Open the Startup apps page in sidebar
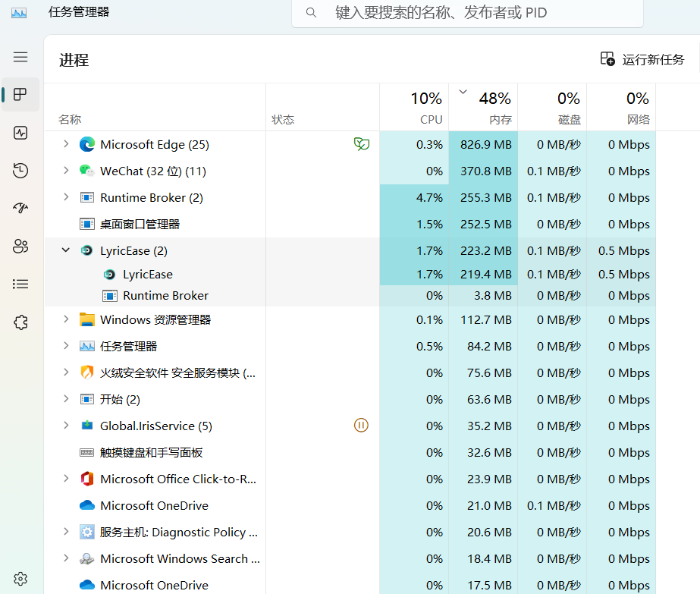The image size is (700, 594). tap(20, 208)
